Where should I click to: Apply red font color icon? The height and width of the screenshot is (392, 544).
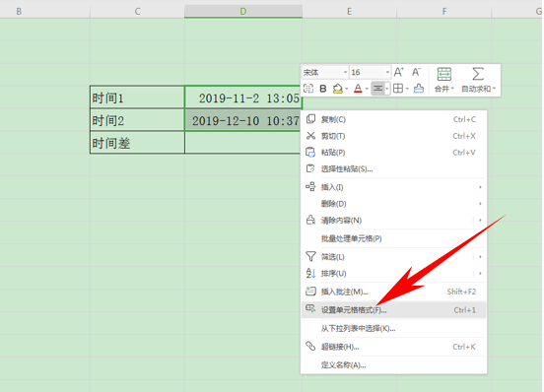pos(358,89)
